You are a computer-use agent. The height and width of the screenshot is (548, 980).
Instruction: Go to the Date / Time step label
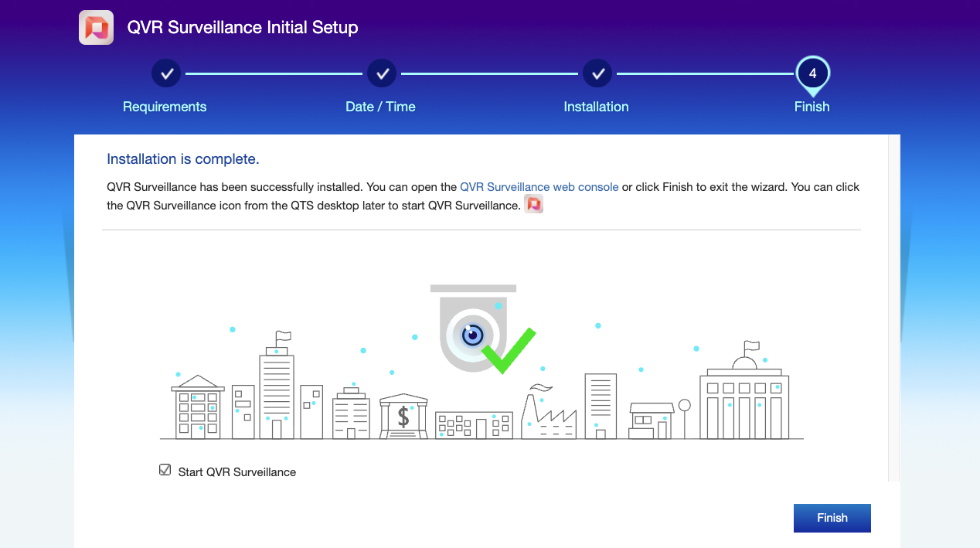380,107
